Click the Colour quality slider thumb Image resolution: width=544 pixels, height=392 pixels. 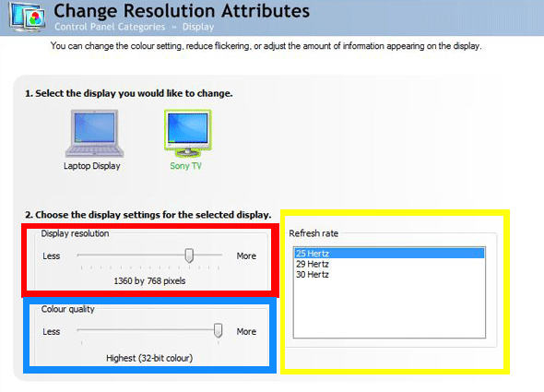tap(218, 330)
